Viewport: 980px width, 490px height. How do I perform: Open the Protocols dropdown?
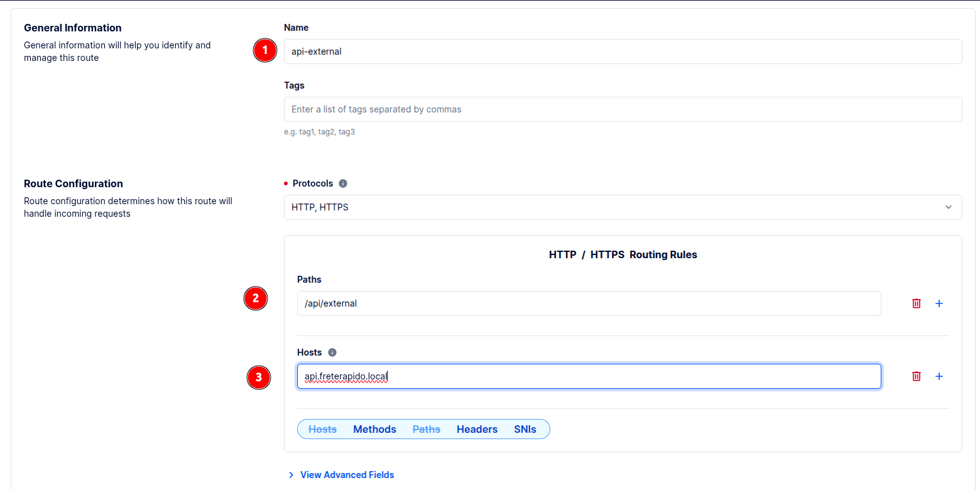[x=622, y=207]
